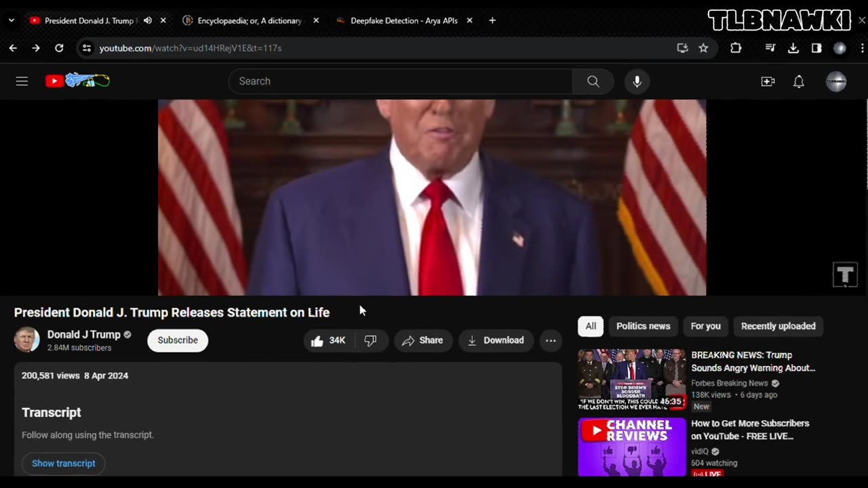Viewport: 868px width, 488px height.
Task: Click the T logo badge beside the video
Action: [x=845, y=274]
